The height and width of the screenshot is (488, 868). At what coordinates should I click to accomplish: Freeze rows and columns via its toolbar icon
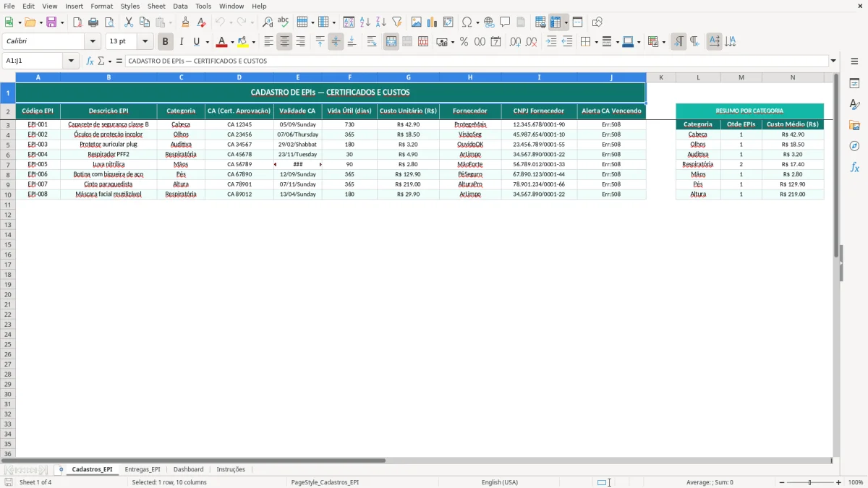coord(556,22)
